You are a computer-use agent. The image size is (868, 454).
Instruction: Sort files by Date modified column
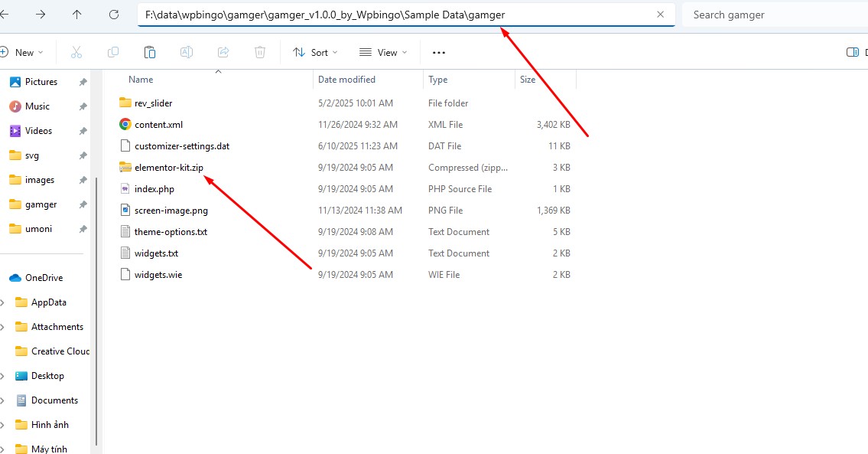[x=346, y=80]
